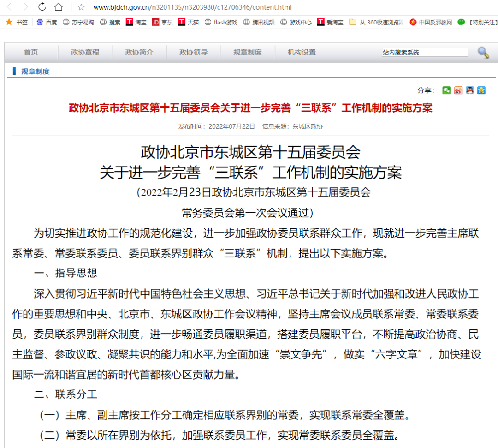Open the browser home page icon
The width and height of the screenshot is (498, 448).
tap(59, 6)
